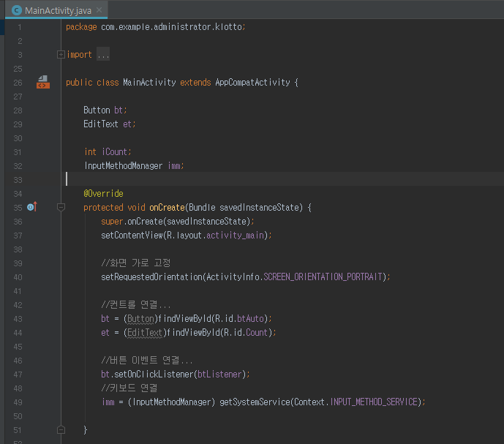The image size is (504, 444).
Task: Click the Java class icon on MainActivity.java tab
Action: [x=17, y=11]
